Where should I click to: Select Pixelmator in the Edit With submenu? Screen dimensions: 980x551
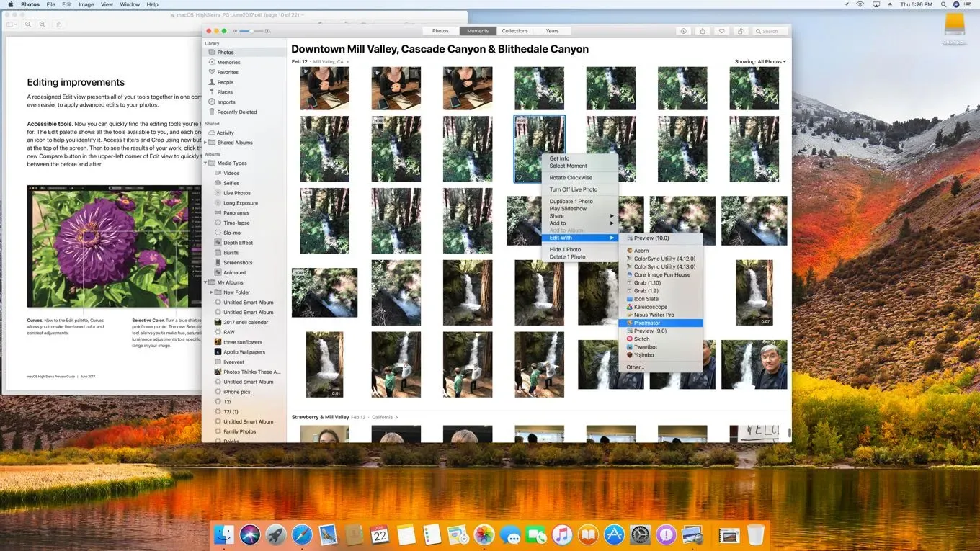[647, 323]
